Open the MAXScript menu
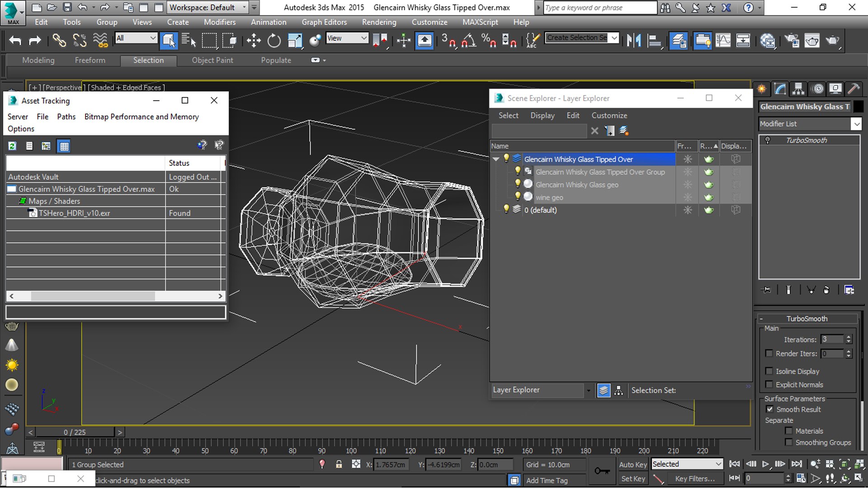 [480, 22]
